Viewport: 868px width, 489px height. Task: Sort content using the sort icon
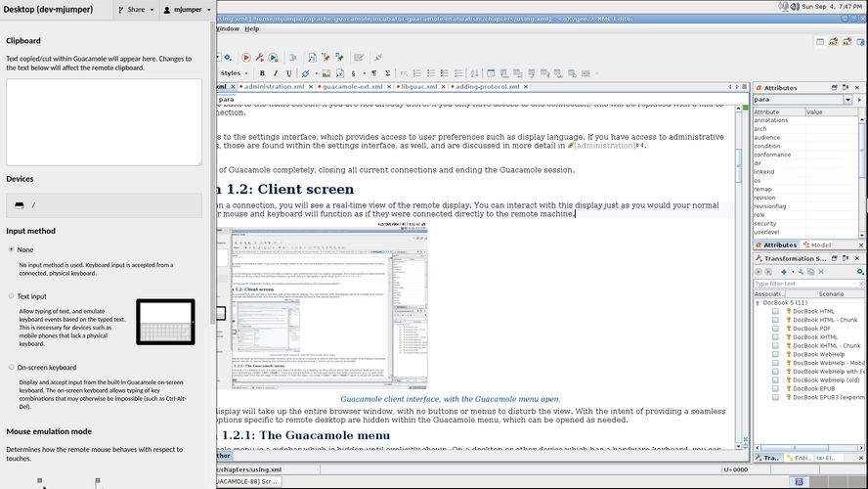[x=474, y=73]
